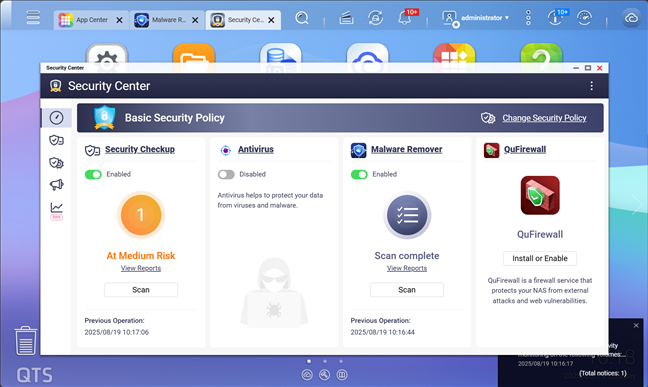
Task: Open the QuFirewall heading link
Action: [x=525, y=149]
